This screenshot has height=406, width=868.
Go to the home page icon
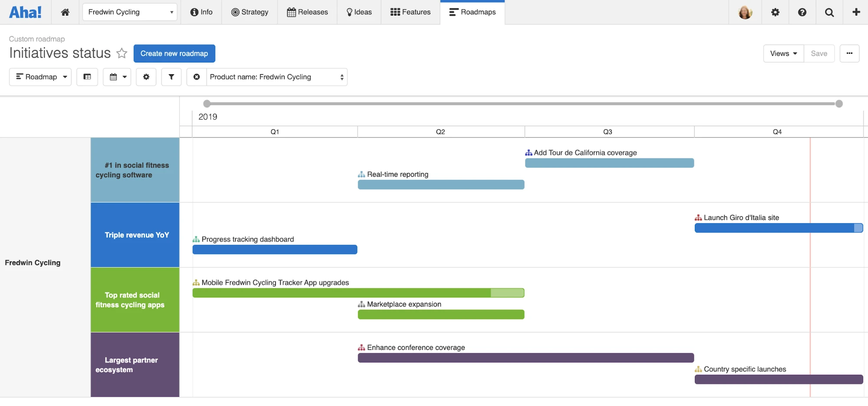click(x=65, y=12)
